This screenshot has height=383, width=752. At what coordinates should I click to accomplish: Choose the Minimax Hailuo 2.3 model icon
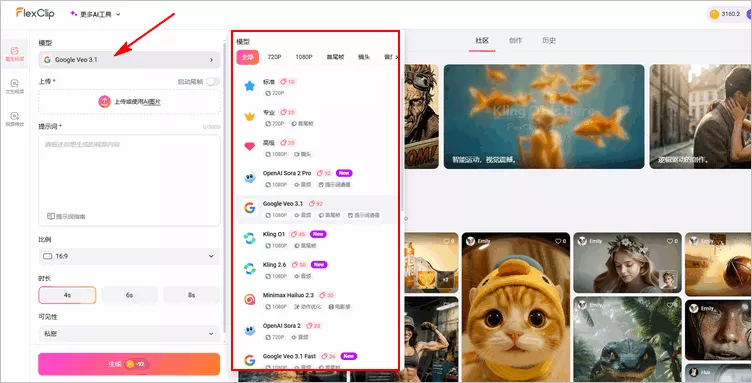coord(249,300)
